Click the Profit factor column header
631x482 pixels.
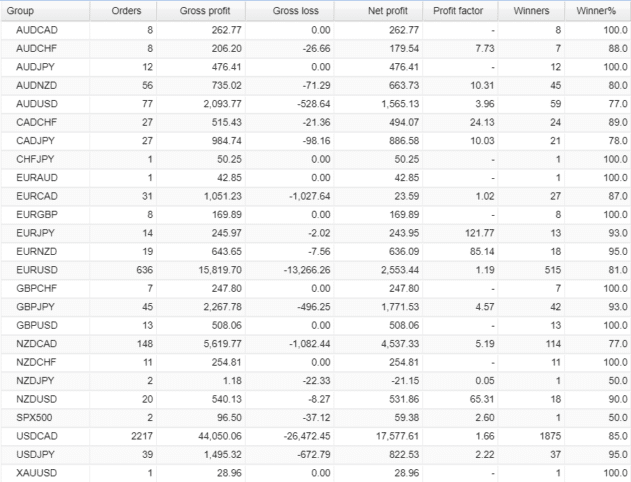pyautogui.click(x=463, y=10)
